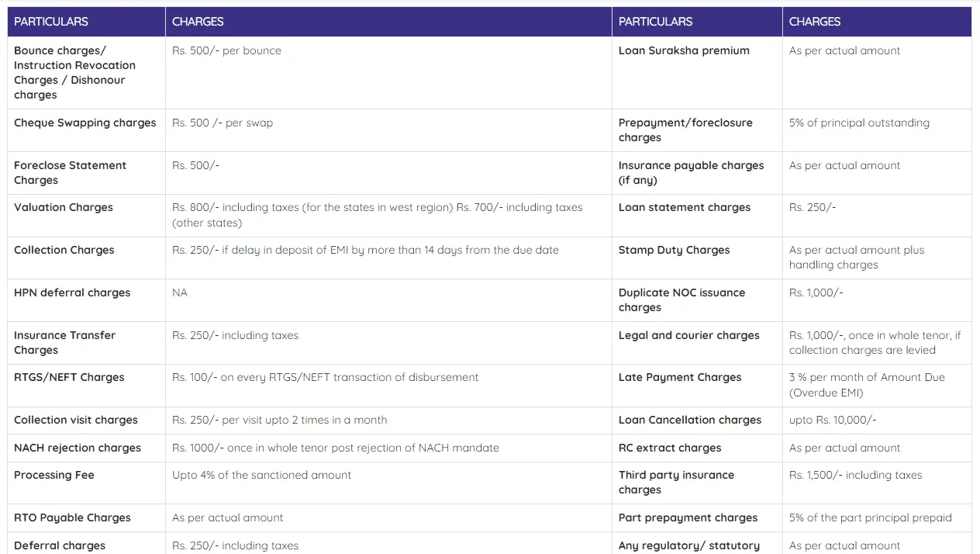Select the "Insurance Transfer Charges" label

point(64,342)
